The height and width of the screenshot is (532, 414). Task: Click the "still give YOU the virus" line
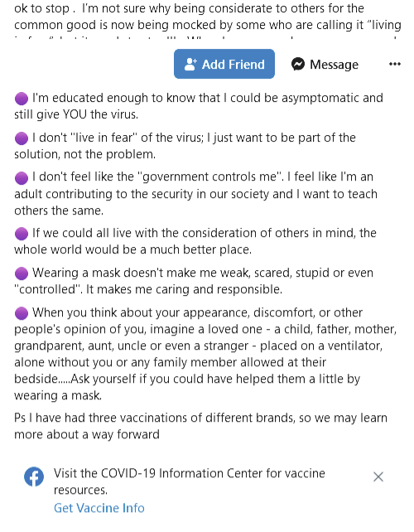tap(76, 114)
